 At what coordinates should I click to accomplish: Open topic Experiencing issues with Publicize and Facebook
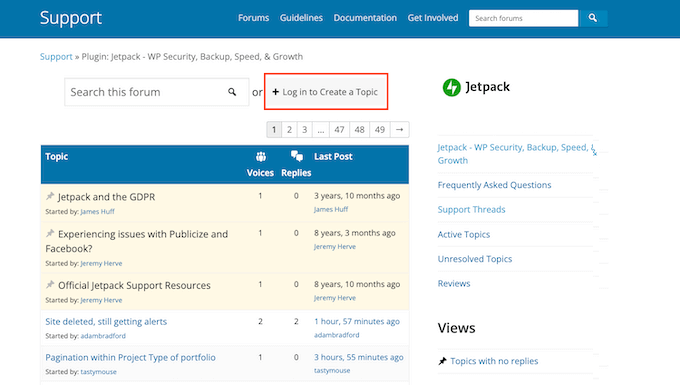pos(137,241)
